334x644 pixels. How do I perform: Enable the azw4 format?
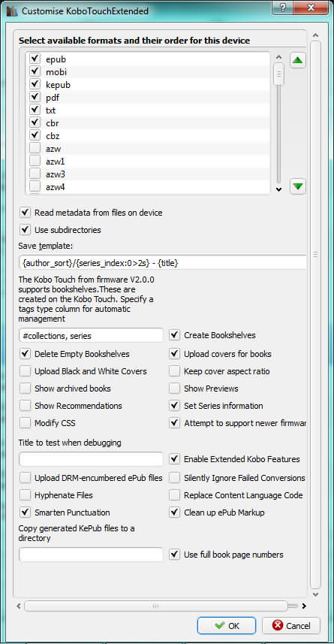[x=35, y=187]
